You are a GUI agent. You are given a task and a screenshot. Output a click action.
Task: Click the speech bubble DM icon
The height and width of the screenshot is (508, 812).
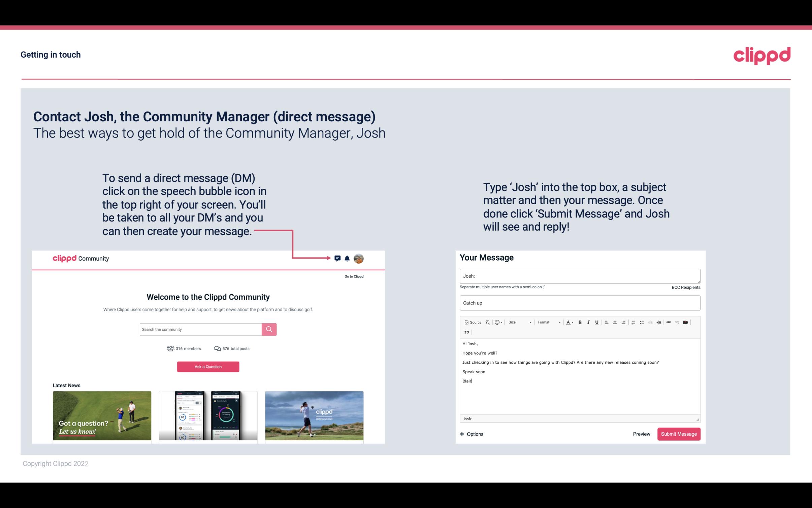pyautogui.click(x=338, y=259)
